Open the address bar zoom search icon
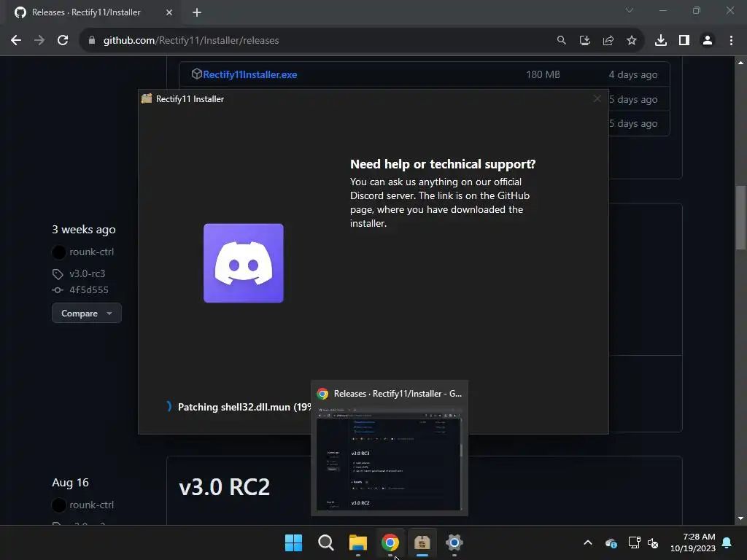747x560 pixels. [x=561, y=41]
